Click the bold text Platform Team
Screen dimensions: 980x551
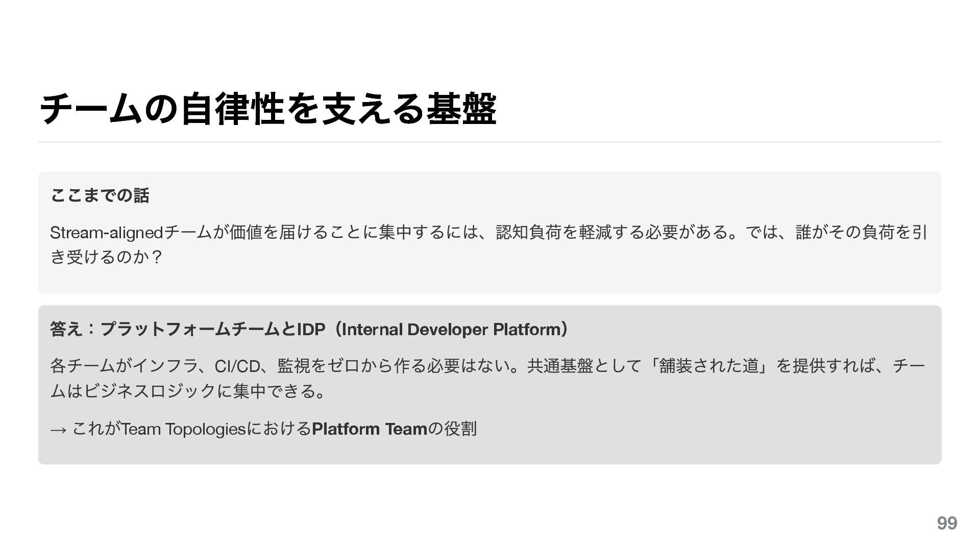click(x=369, y=429)
